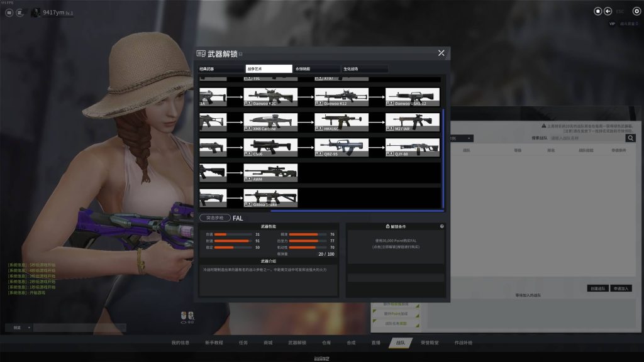The height and width of the screenshot is (362, 644).
Task: Open the settings gear at top right
Action: coord(636,11)
